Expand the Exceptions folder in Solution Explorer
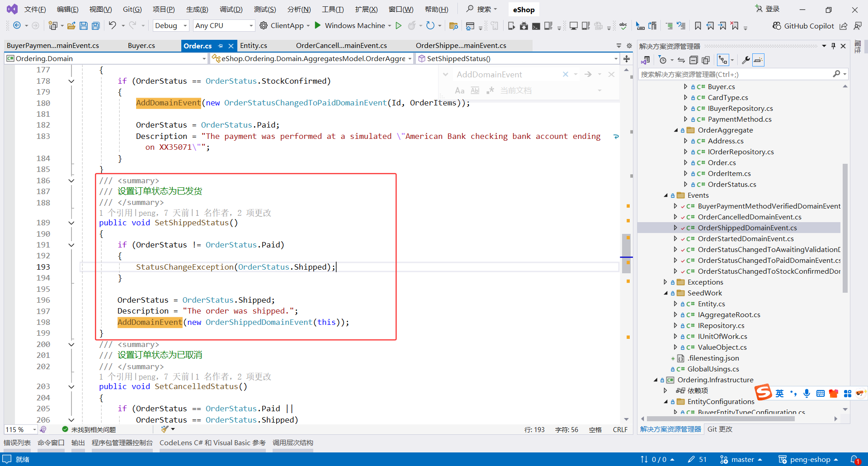The height and width of the screenshot is (466, 868). tap(665, 282)
